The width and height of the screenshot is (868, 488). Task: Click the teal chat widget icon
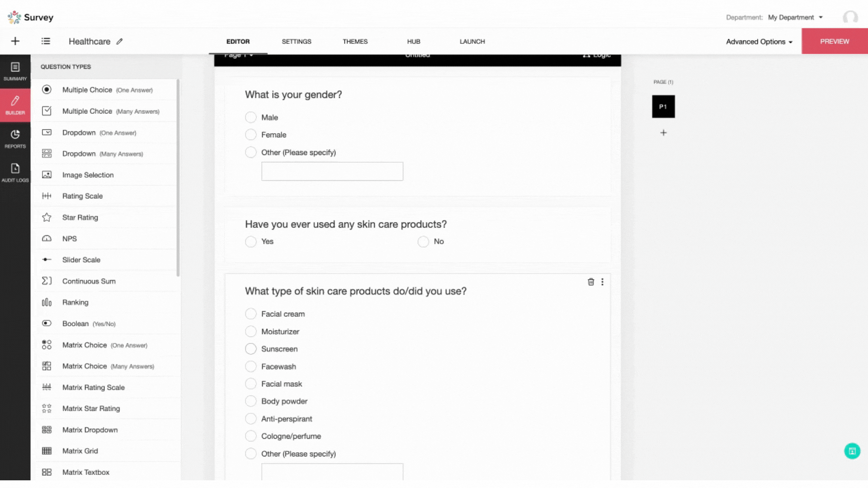pyautogui.click(x=852, y=451)
